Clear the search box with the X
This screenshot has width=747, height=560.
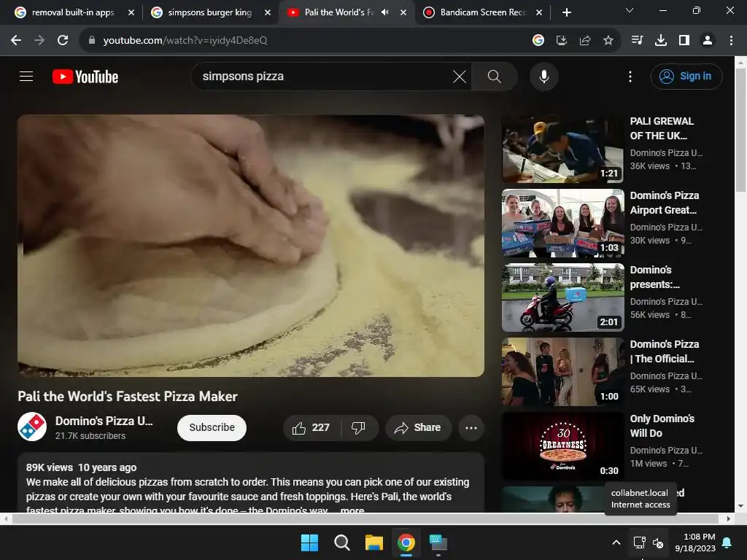(460, 76)
